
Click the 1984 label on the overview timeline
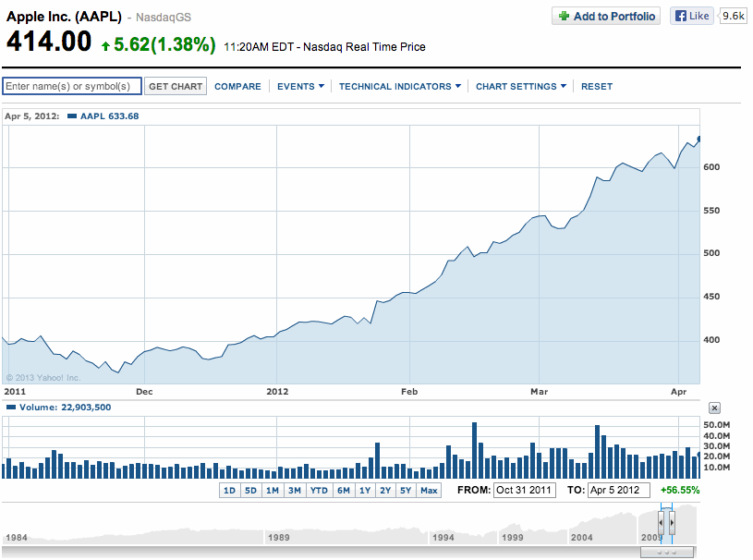pos(17,538)
